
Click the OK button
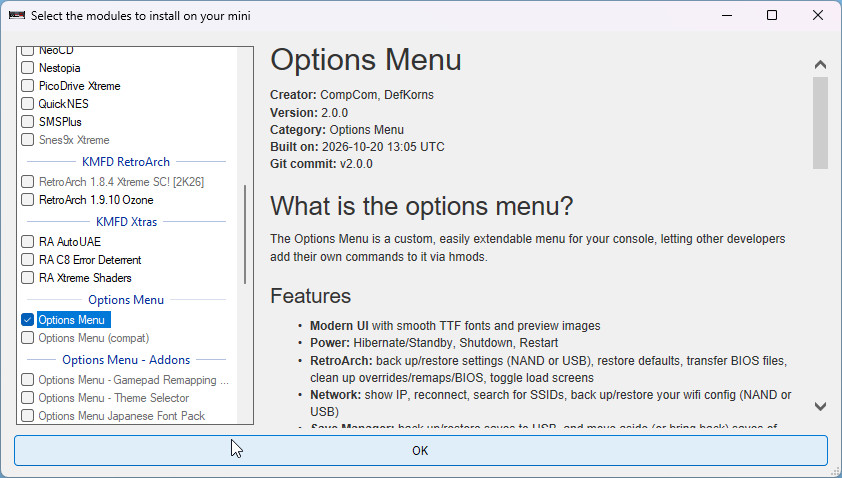click(420, 451)
